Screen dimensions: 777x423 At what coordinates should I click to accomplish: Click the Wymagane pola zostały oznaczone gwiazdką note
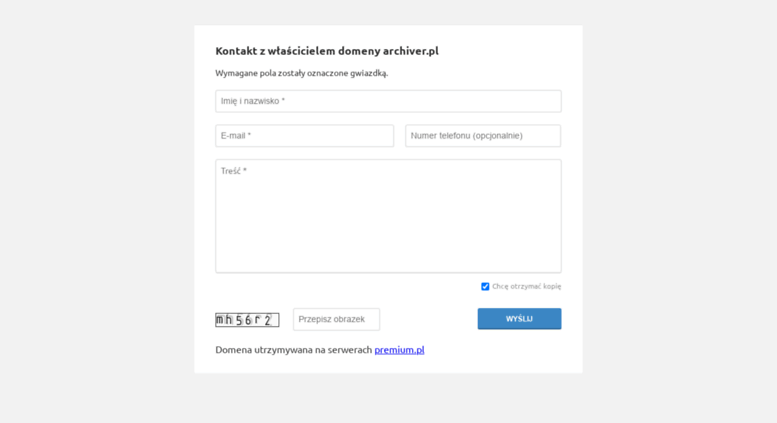click(302, 73)
